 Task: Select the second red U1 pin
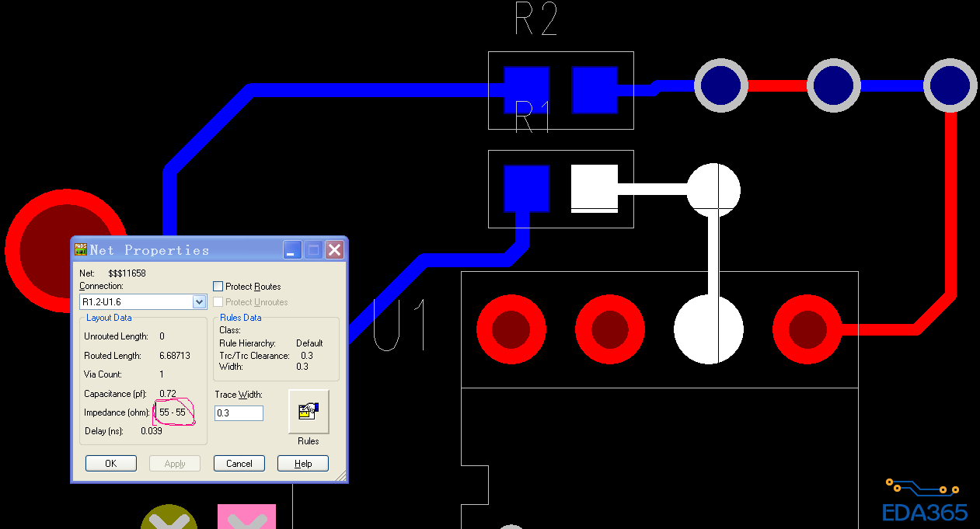coord(610,329)
